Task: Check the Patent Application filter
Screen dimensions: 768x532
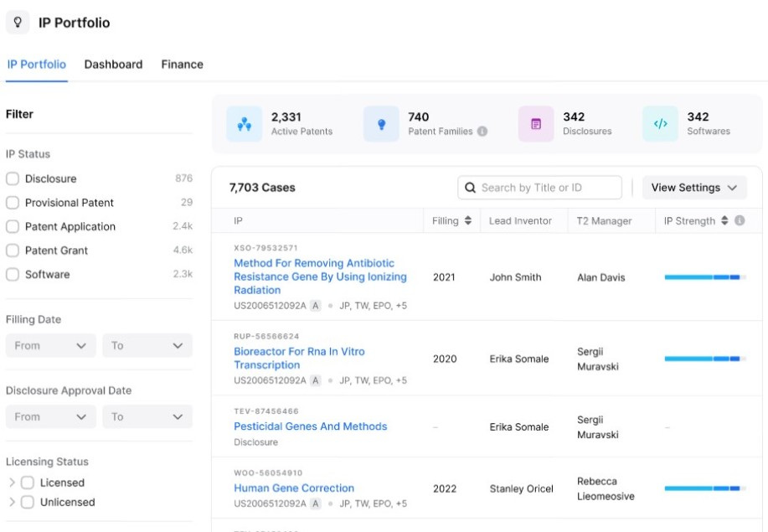Action: [x=13, y=226]
